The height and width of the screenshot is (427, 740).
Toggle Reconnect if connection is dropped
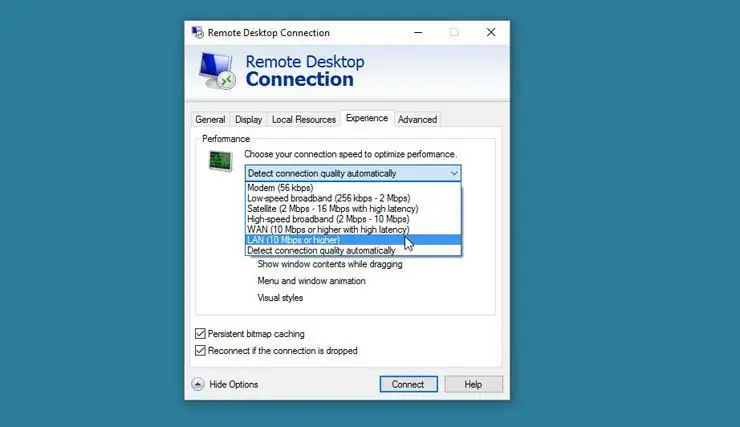tap(200, 351)
